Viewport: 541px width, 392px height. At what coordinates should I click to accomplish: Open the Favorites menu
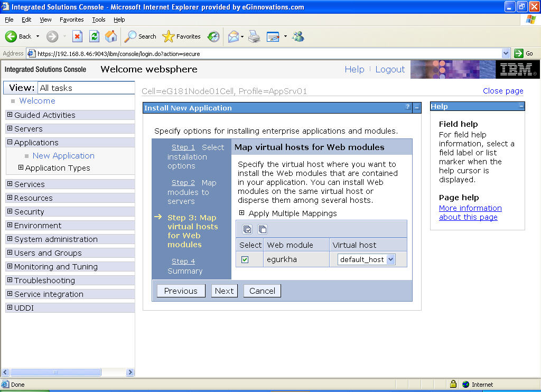click(x=72, y=20)
